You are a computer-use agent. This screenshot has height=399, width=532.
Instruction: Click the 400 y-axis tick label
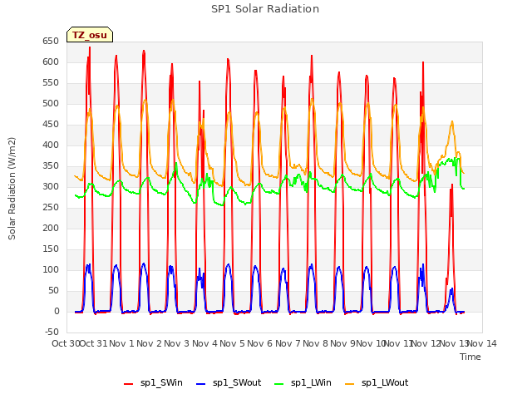[x=51, y=145]
